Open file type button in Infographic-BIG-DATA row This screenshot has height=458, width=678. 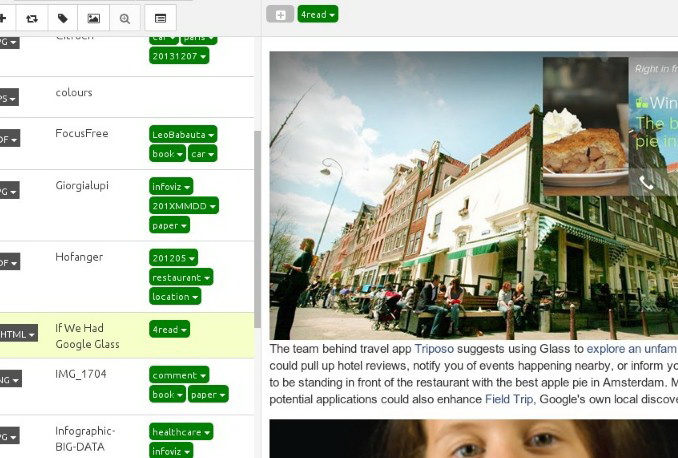coord(10,436)
